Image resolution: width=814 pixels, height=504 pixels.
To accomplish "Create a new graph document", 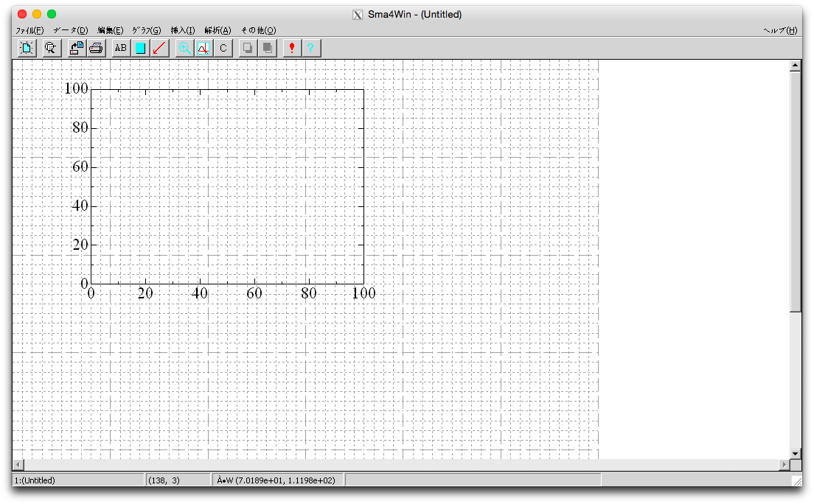I will [26, 47].
